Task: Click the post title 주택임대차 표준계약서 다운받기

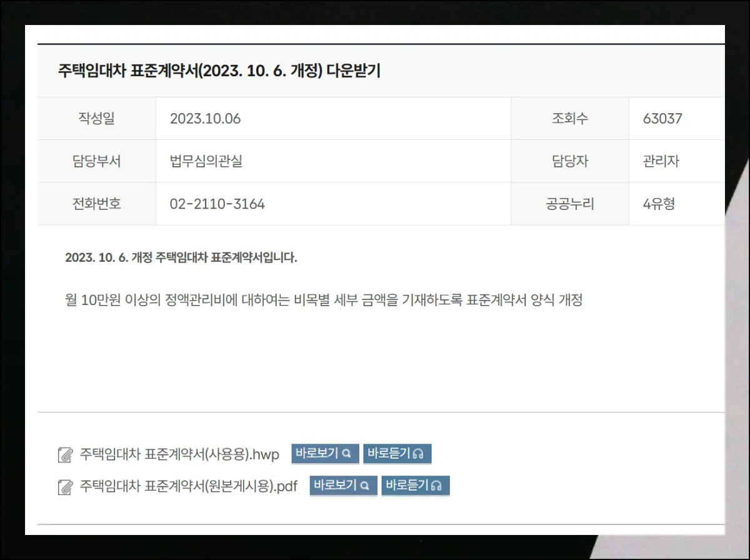Action: click(219, 71)
